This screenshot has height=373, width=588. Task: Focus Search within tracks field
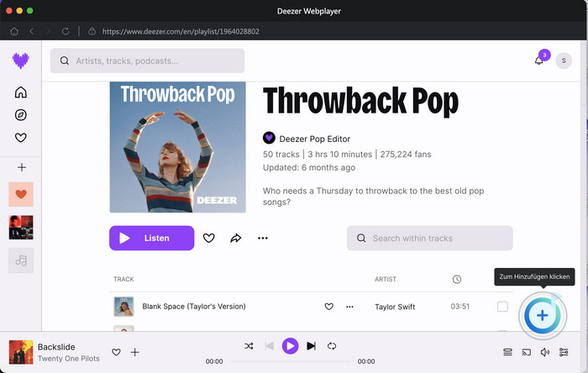[430, 238]
